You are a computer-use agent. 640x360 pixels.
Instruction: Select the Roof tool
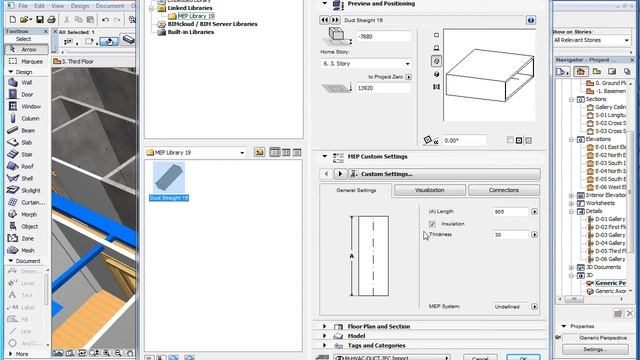pyautogui.click(x=26, y=166)
